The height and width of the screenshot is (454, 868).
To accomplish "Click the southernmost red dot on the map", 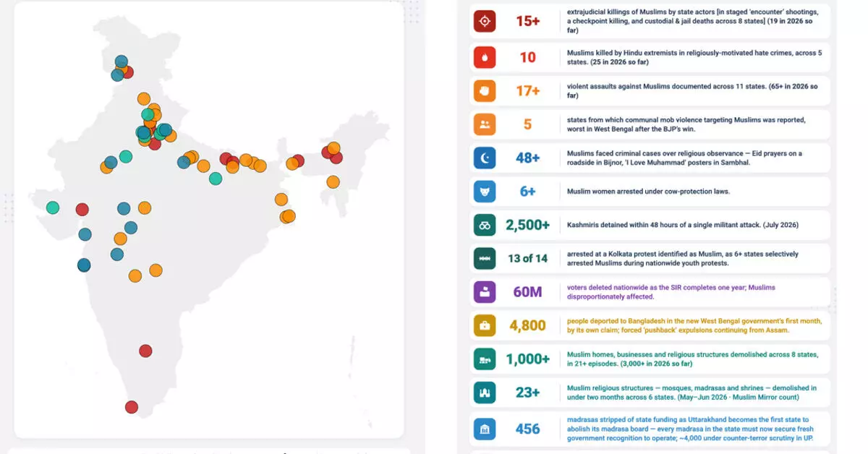I will 131,407.
